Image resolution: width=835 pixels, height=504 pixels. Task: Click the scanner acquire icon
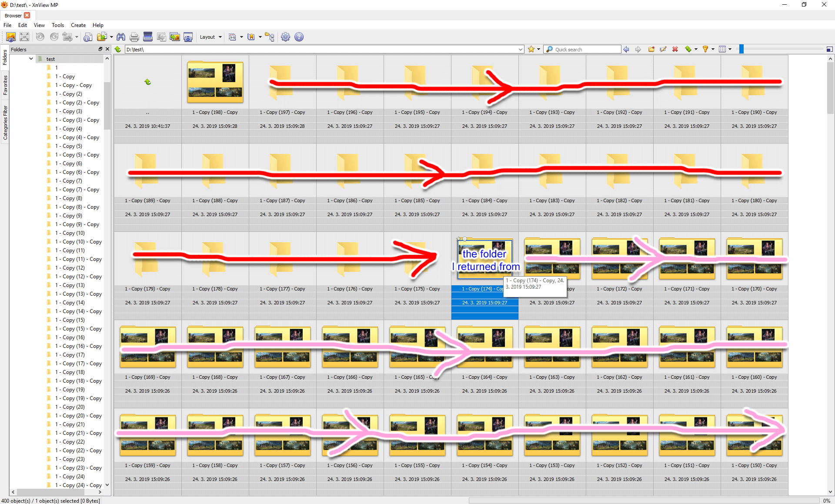coord(148,37)
